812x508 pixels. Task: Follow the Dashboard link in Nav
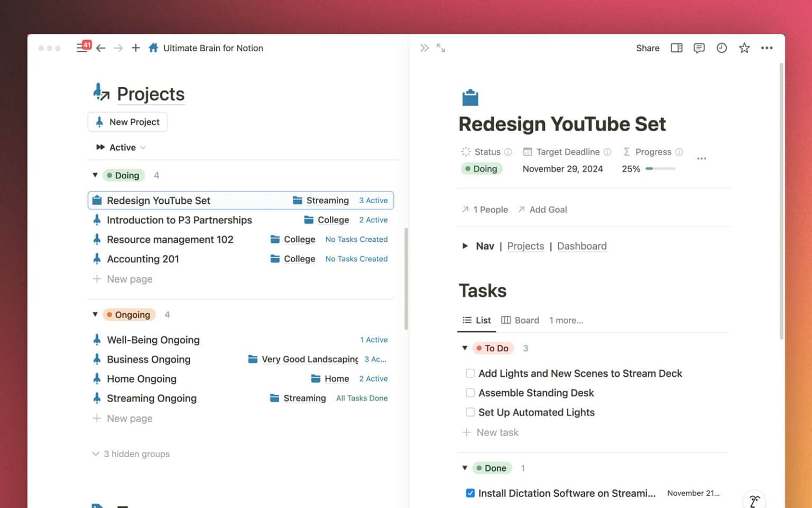tap(582, 246)
